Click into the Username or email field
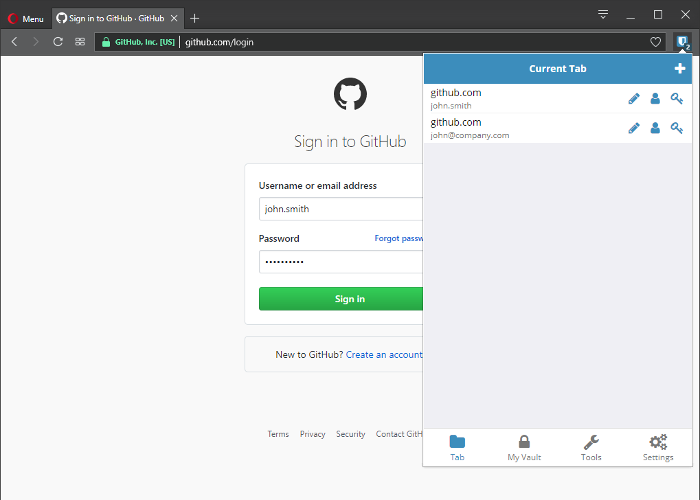700x500 pixels. [340, 209]
